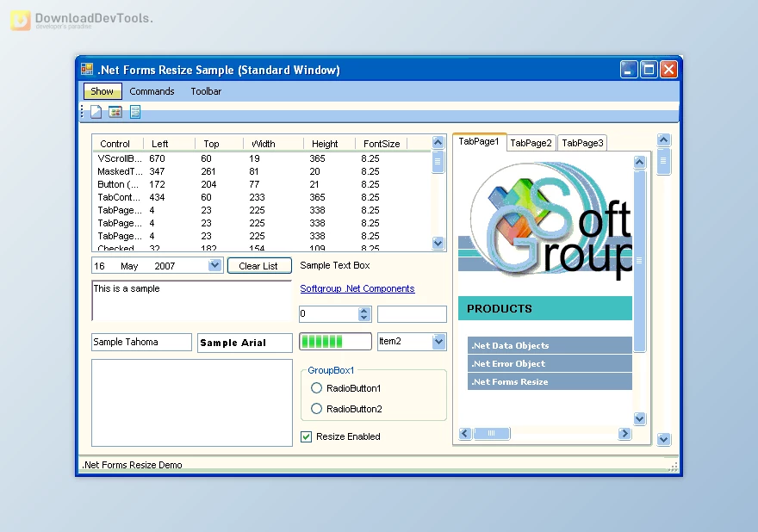The image size is (758, 532).
Task: Expand the Item2 combo box
Action: tap(438, 342)
